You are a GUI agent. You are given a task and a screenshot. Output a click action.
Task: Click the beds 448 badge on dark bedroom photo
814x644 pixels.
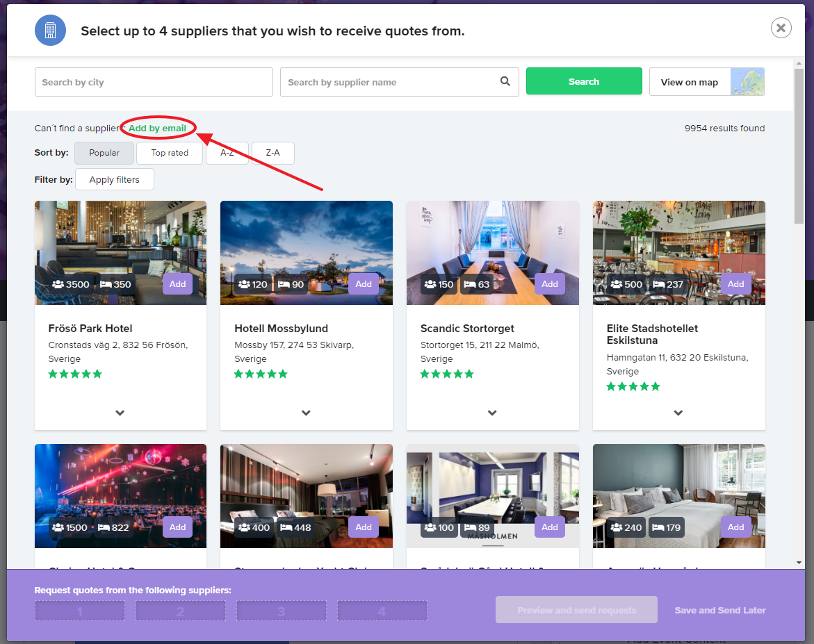[295, 527]
